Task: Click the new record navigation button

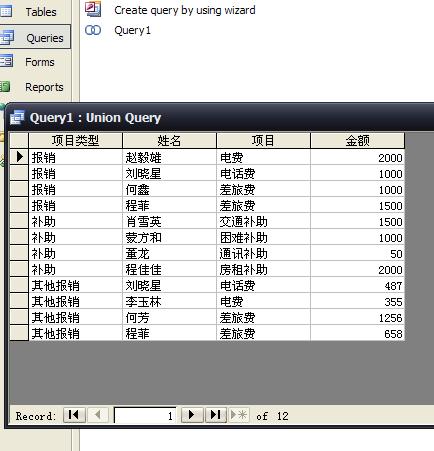Action: [239, 415]
